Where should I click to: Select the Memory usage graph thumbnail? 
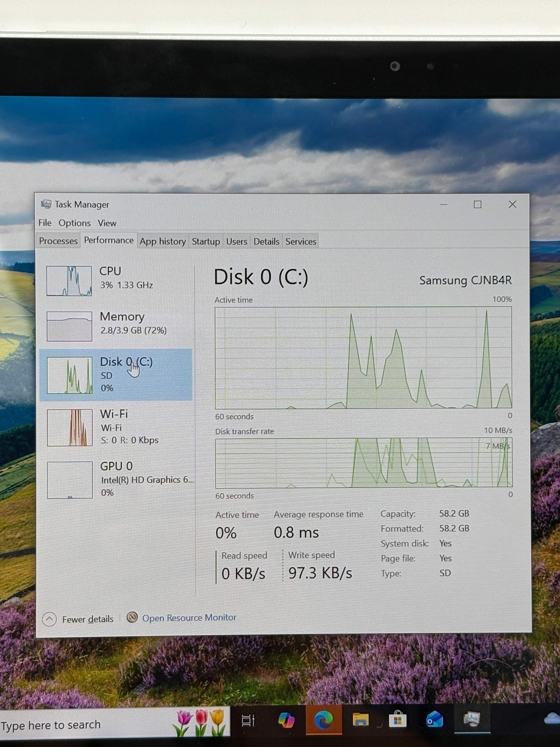click(x=70, y=326)
